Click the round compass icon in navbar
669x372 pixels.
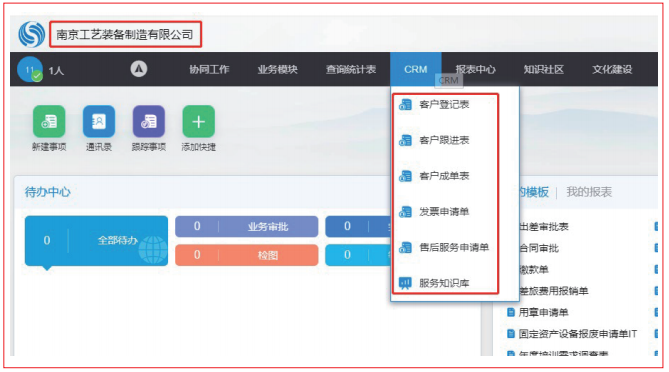coord(139,69)
